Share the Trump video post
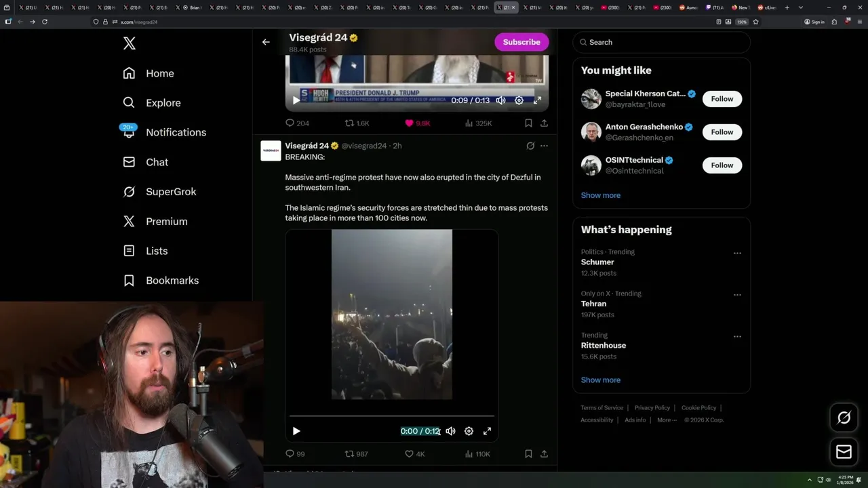868x488 pixels. (x=544, y=123)
